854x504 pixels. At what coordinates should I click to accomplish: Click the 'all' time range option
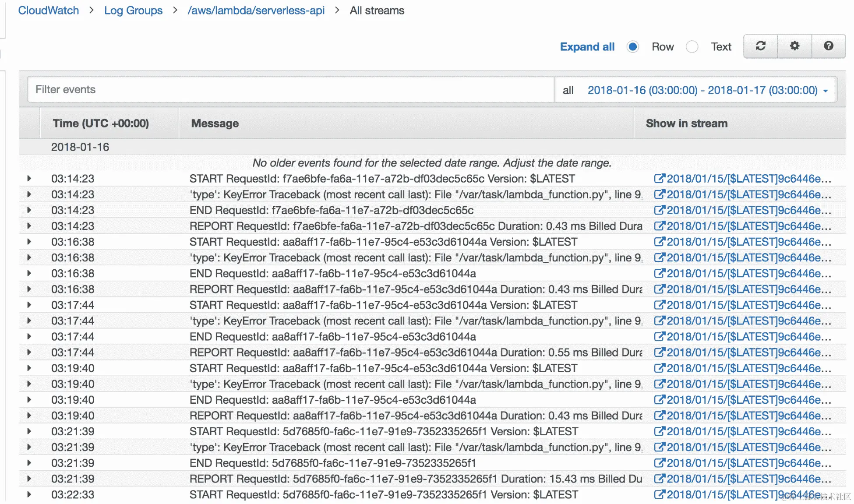point(568,90)
